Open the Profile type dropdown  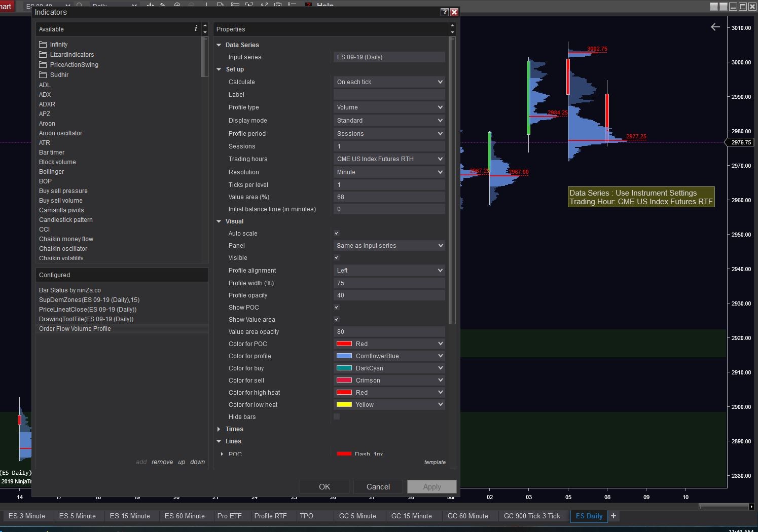[389, 107]
